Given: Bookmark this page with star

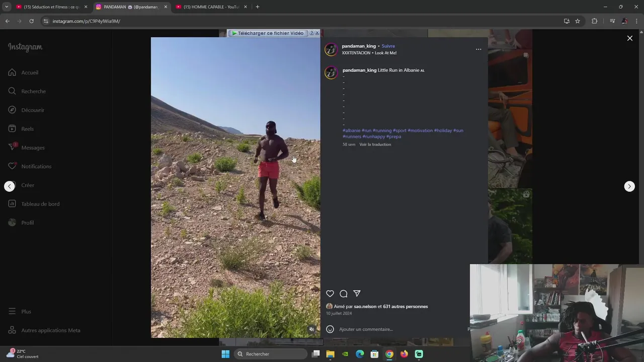Looking at the screenshot, I should click(x=578, y=21).
